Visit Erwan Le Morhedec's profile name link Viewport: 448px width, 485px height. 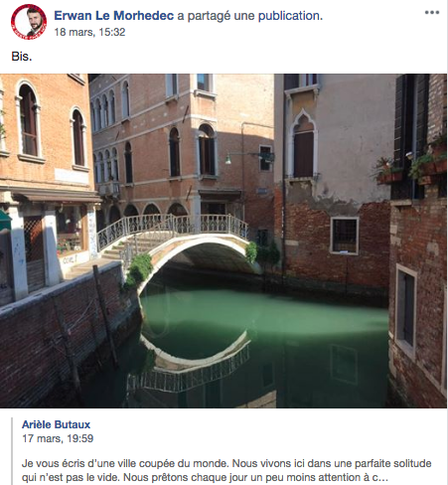point(114,16)
